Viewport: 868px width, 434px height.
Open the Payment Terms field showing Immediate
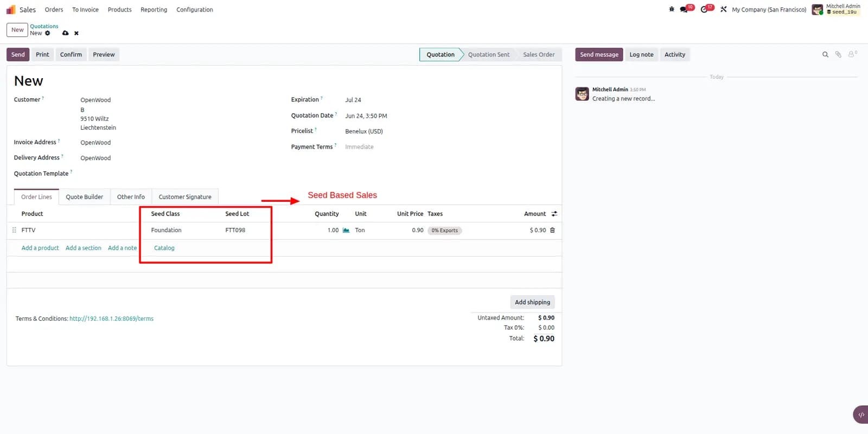(x=359, y=147)
